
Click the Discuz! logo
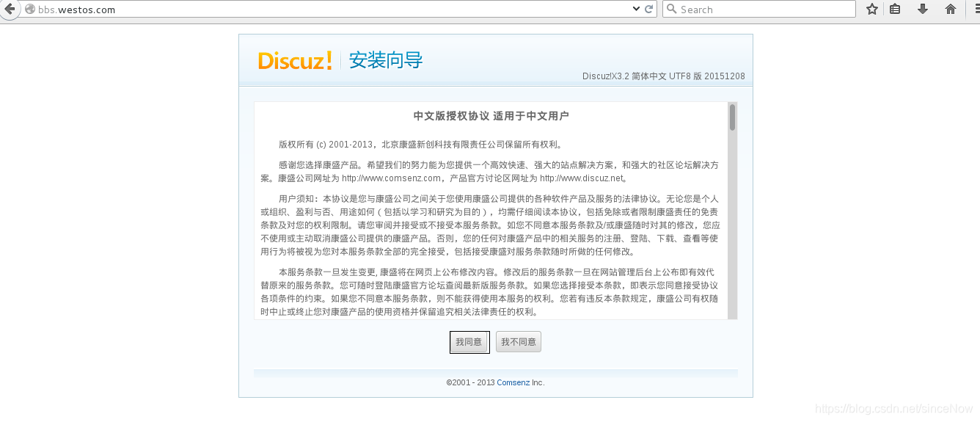(295, 60)
